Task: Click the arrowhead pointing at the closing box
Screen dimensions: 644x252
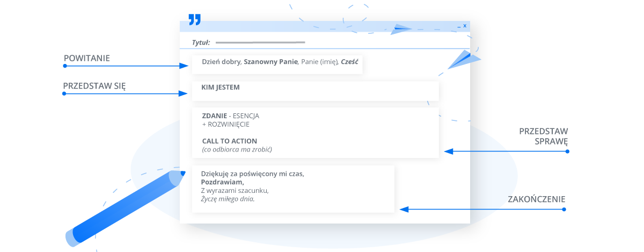Action: click(404, 209)
